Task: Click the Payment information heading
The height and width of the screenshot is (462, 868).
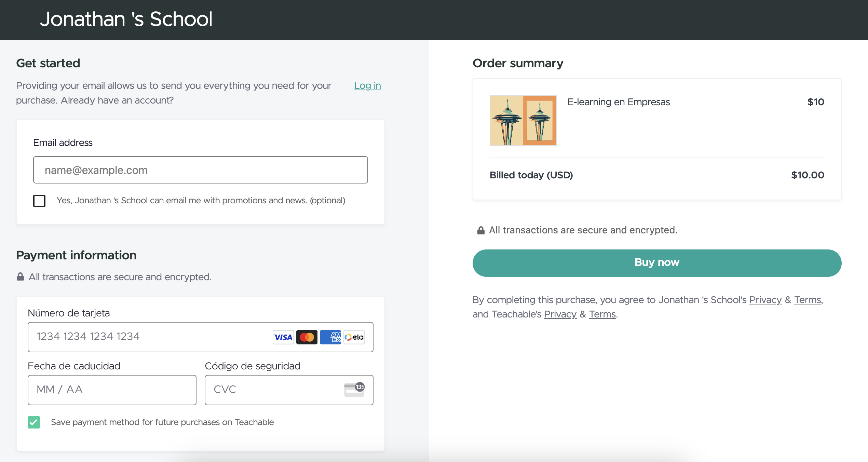Action: click(76, 255)
